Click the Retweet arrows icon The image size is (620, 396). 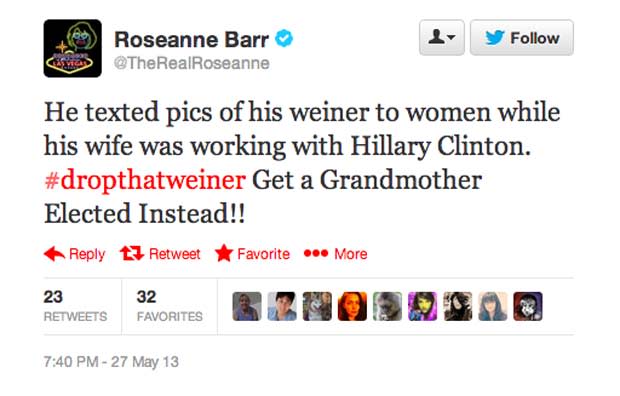132,254
